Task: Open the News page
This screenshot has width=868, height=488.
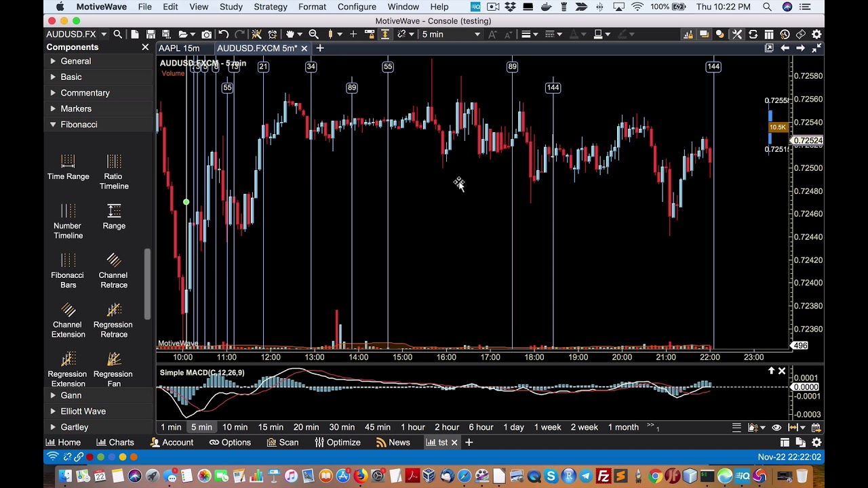Action: [393, 442]
